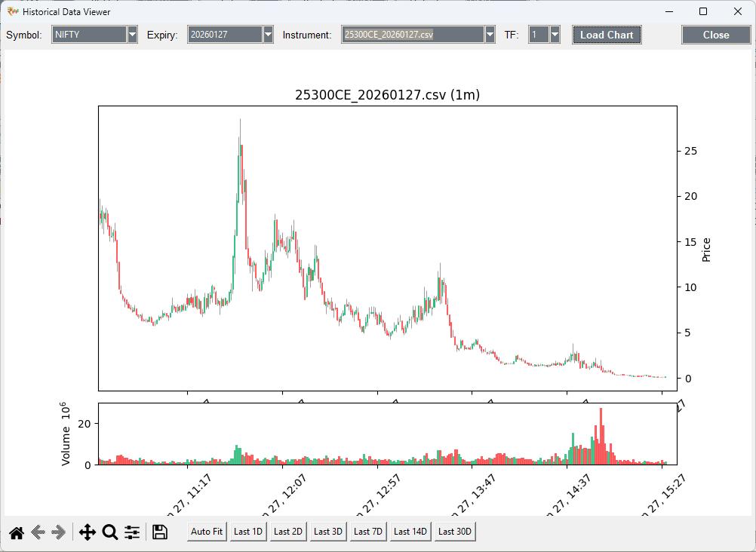Image resolution: width=756 pixels, height=552 pixels.
Task: Switch to the Last 7D range
Action: [368, 531]
